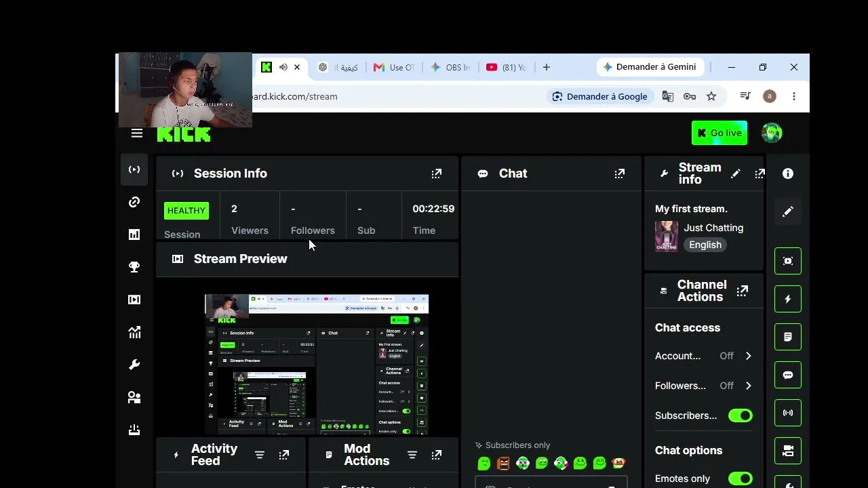Click the English language tag
This screenshot has width=868, height=488.
pyautogui.click(x=705, y=245)
